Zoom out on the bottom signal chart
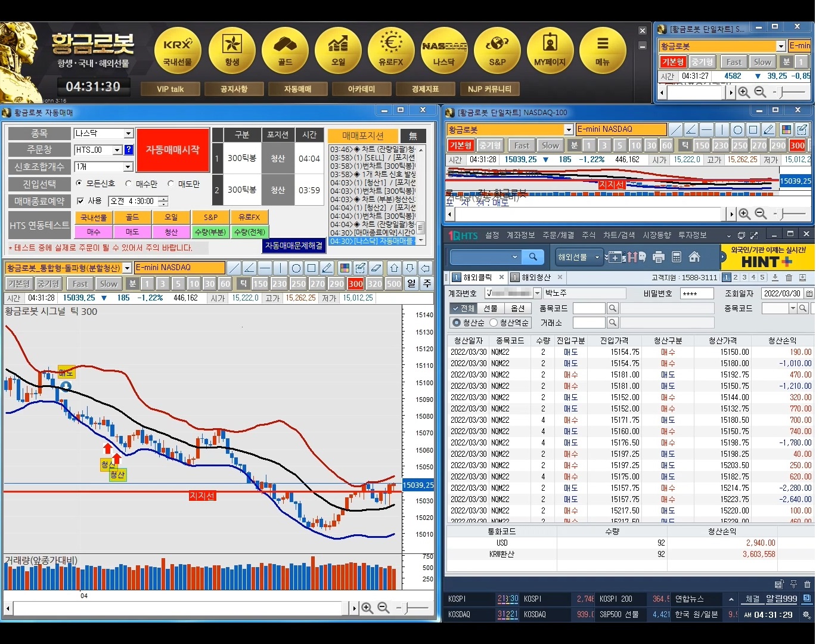This screenshot has height=644, width=819. [383, 608]
